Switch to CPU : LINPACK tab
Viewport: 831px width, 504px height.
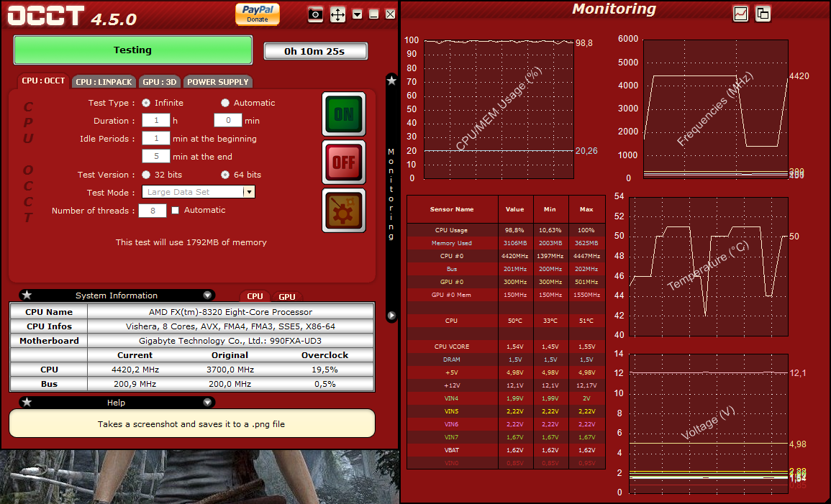[x=104, y=81]
